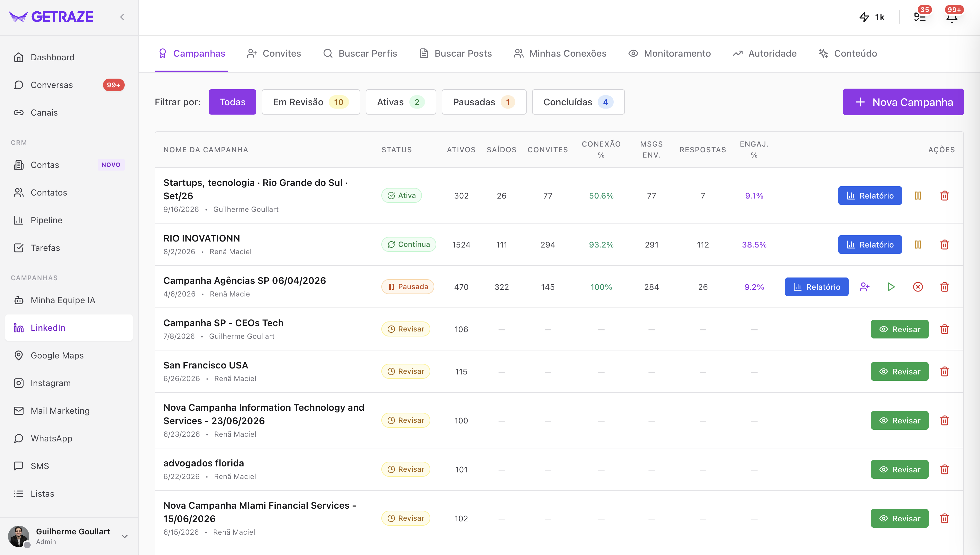Delete the Campanha Agências SP campaign
Screen dimensions: 980x555
point(945,286)
